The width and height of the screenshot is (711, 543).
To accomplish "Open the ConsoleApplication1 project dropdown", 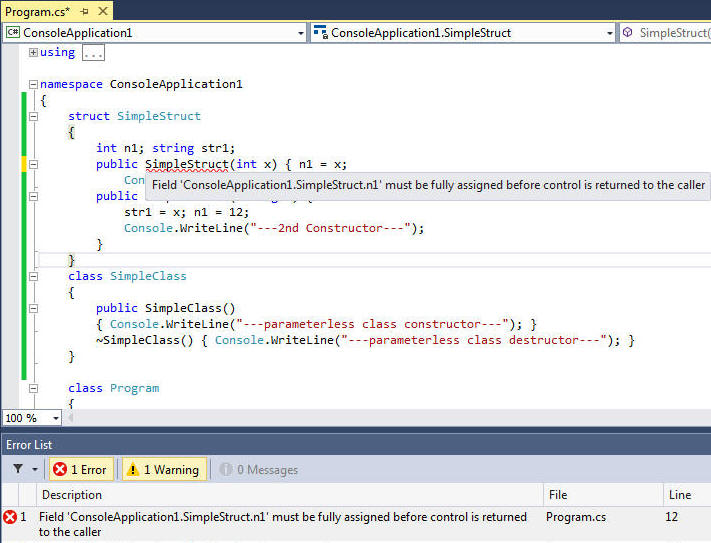I will pyautogui.click(x=301, y=33).
